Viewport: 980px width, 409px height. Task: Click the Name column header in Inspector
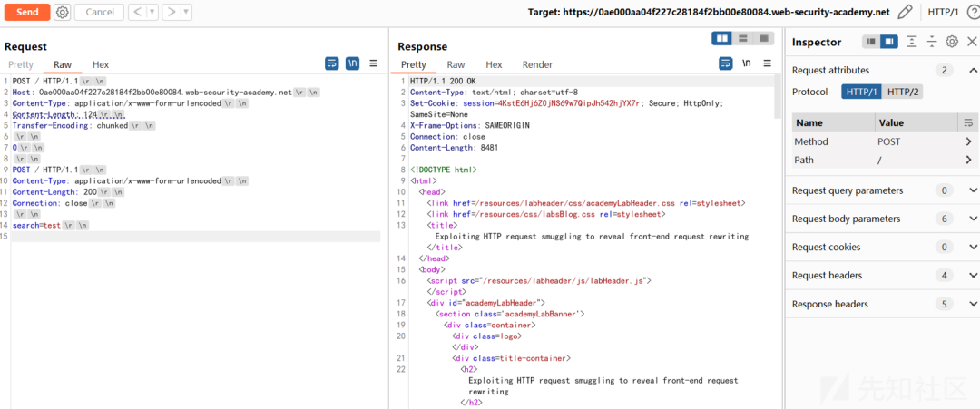(x=833, y=122)
